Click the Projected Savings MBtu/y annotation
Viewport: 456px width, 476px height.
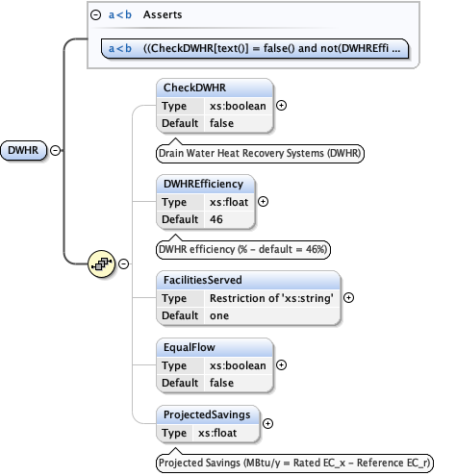pyautogui.click(x=294, y=463)
